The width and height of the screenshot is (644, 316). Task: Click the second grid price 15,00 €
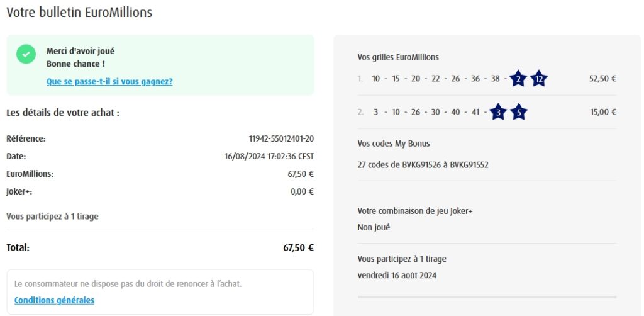point(602,112)
